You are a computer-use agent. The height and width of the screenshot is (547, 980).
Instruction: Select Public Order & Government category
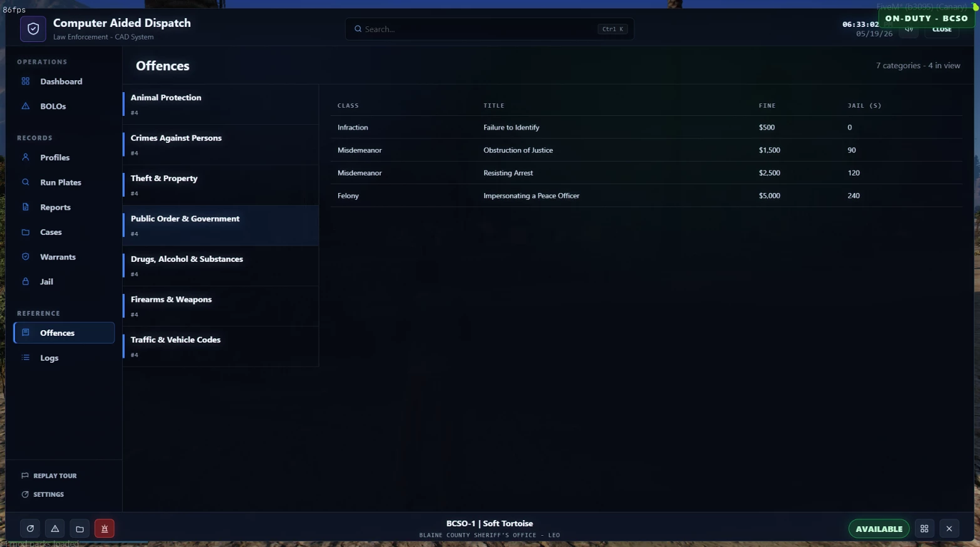[x=220, y=226]
